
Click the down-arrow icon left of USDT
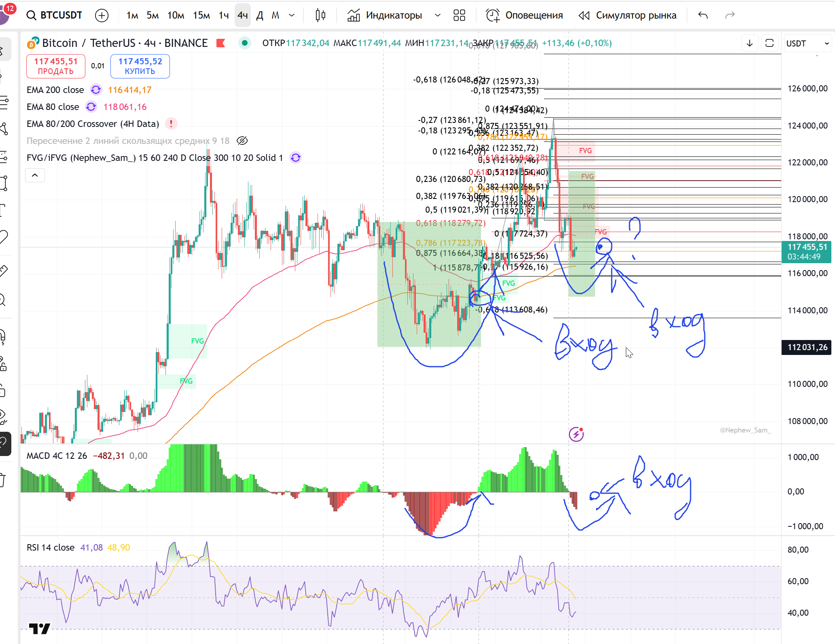750,43
